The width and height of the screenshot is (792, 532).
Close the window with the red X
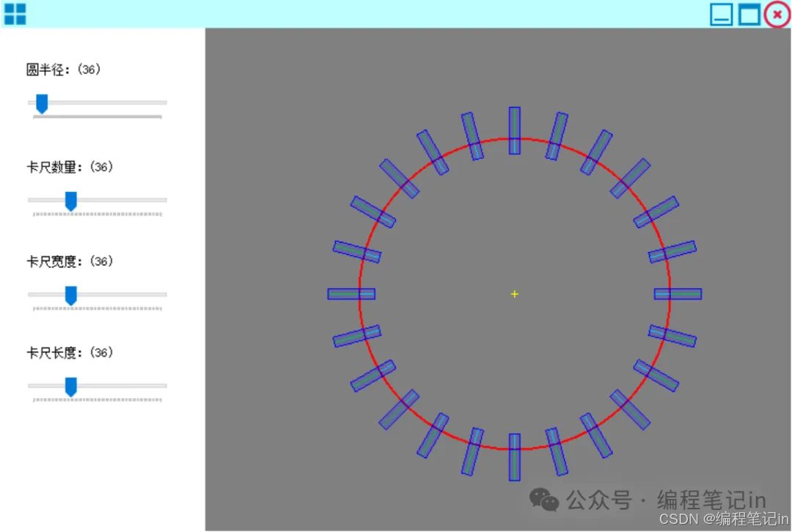777,14
